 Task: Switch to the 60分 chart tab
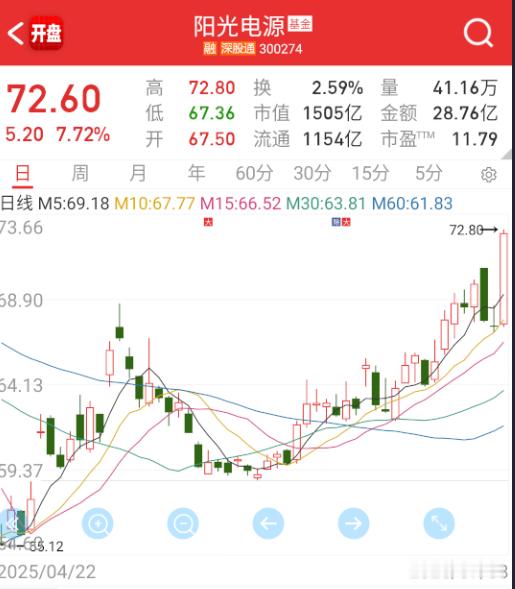[x=254, y=174]
